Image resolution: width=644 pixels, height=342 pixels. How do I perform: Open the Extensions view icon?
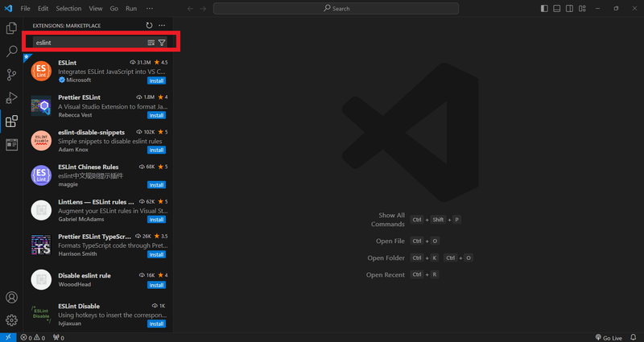(x=11, y=122)
